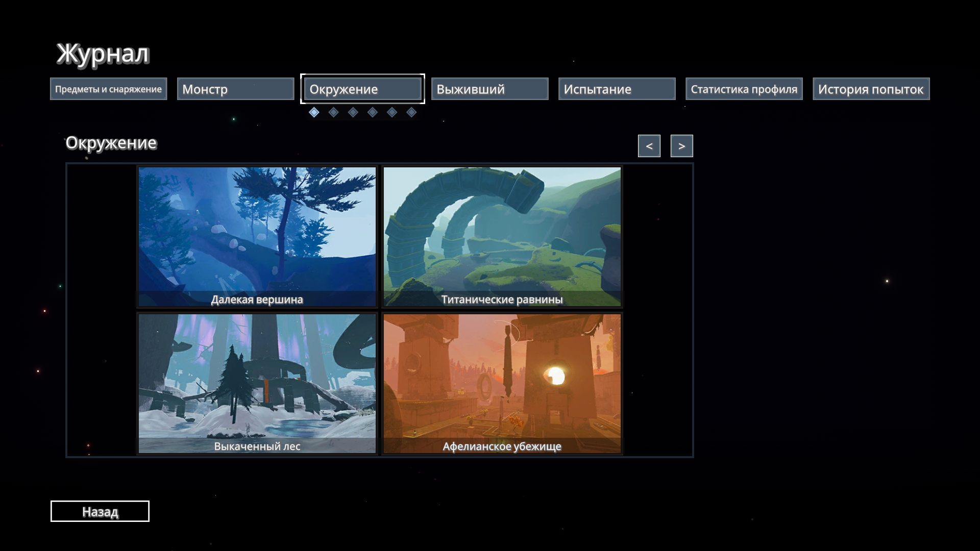Viewport: 980px width, 551px height.
Task: Open the Предметы и снаряжение tab
Action: click(x=108, y=89)
